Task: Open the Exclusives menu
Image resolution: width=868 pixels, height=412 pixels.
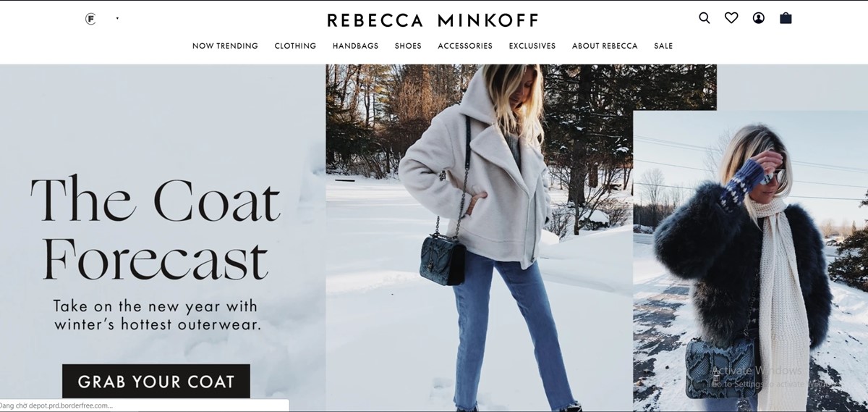Action: [x=532, y=46]
